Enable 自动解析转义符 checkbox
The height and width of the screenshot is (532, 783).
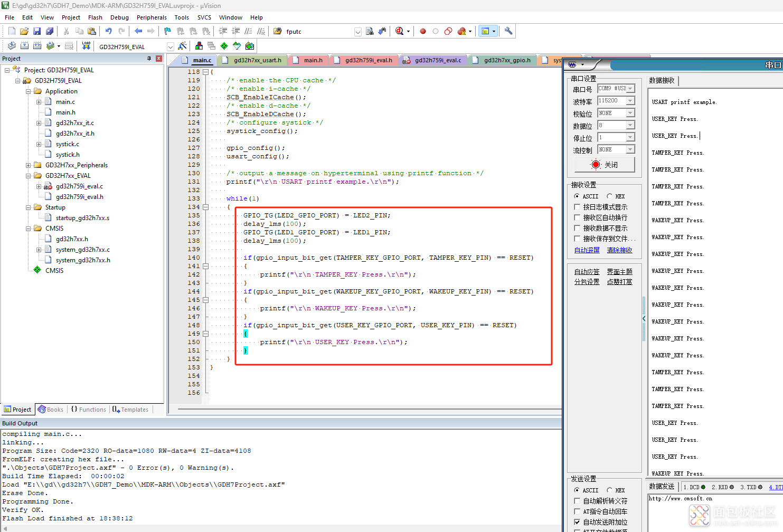pos(577,501)
